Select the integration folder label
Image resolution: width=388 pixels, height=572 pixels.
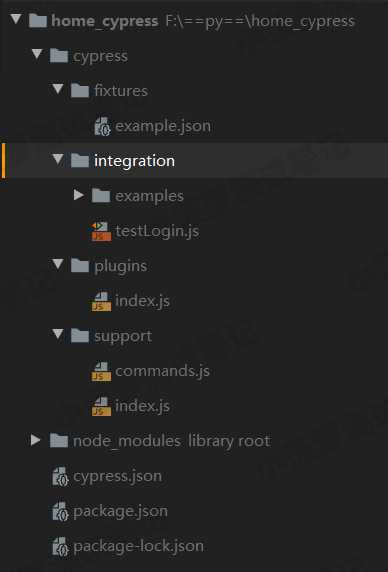pyautogui.click(x=134, y=161)
